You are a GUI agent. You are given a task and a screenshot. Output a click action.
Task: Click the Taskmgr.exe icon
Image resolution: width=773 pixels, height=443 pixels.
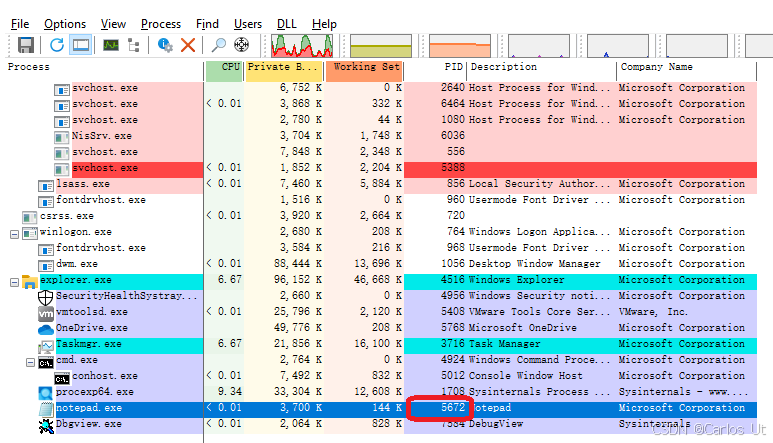(46, 346)
